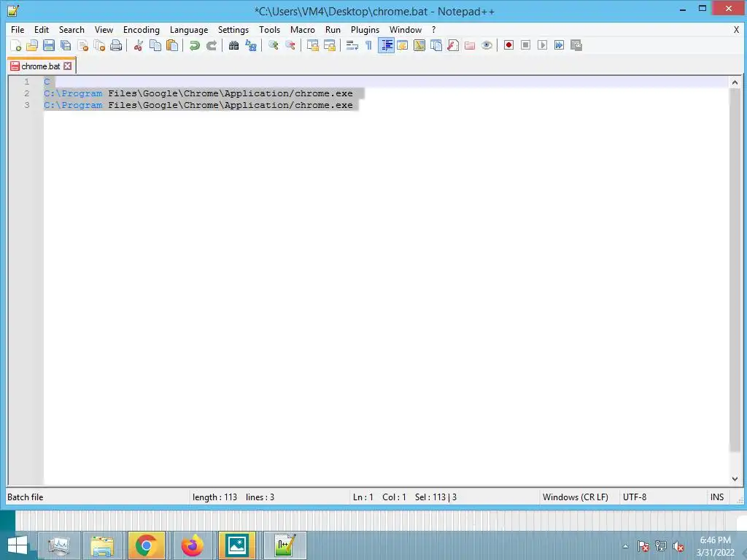Toggle file monitoring eye icon

point(487,45)
